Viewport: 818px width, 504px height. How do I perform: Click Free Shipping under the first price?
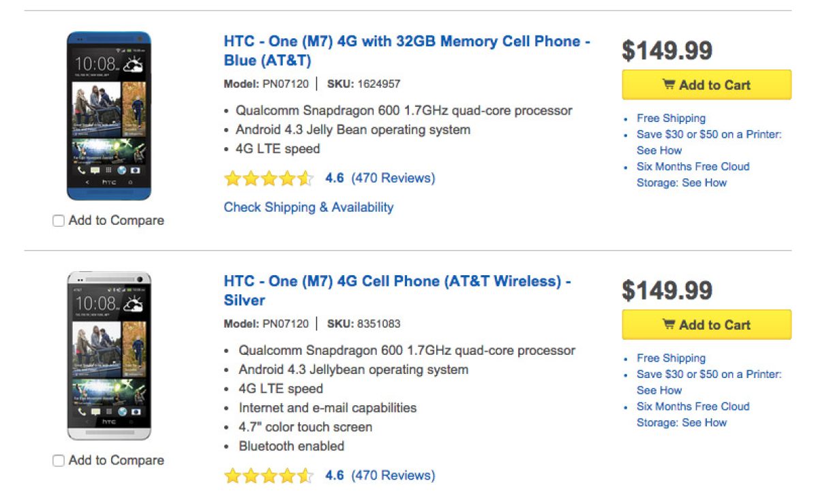671,119
